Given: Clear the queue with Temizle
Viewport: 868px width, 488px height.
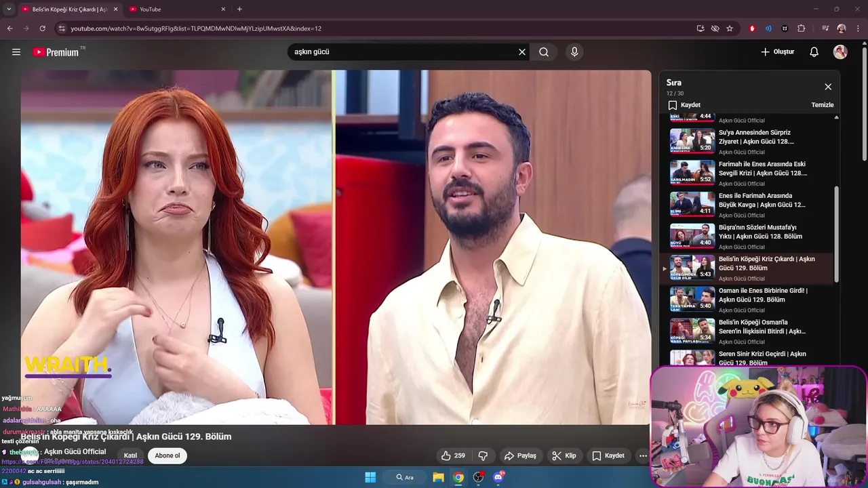Looking at the screenshot, I should coord(823,105).
